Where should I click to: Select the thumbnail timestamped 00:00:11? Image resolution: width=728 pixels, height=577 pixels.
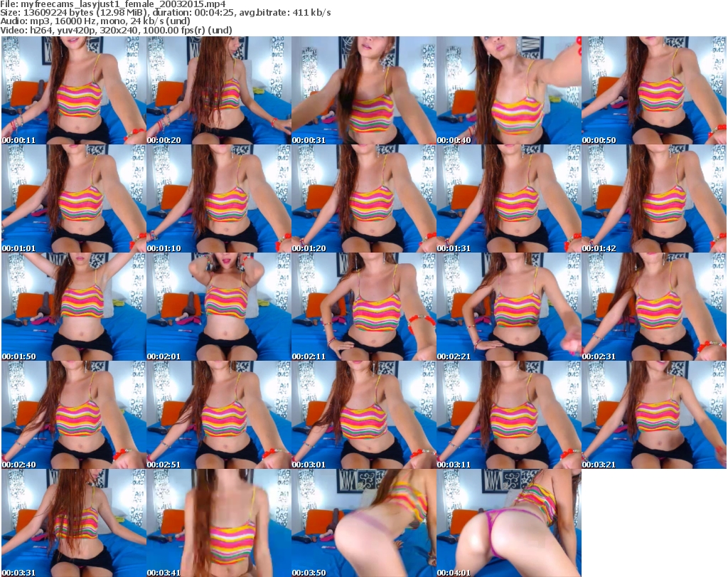coord(74,90)
